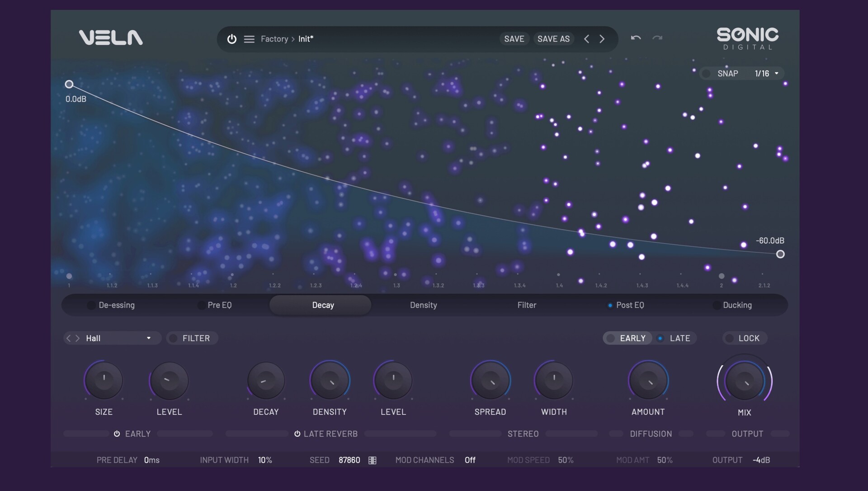Open the MOD CHANNELS Off selector
The height and width of the screenshot is (491, 868).
point(470,460)
